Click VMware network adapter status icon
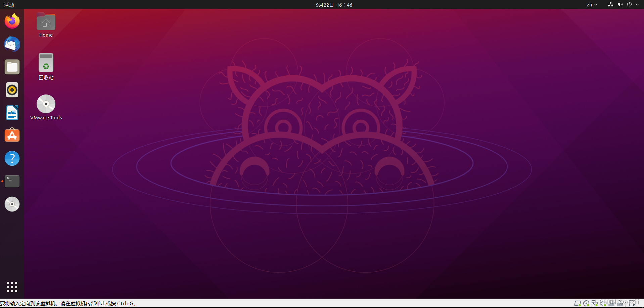The width and height of the screenshot is (644, 308). 595,304
